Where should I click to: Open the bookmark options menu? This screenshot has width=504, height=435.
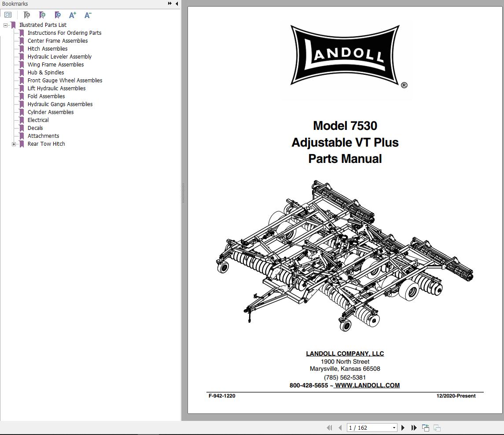(8, 15)
